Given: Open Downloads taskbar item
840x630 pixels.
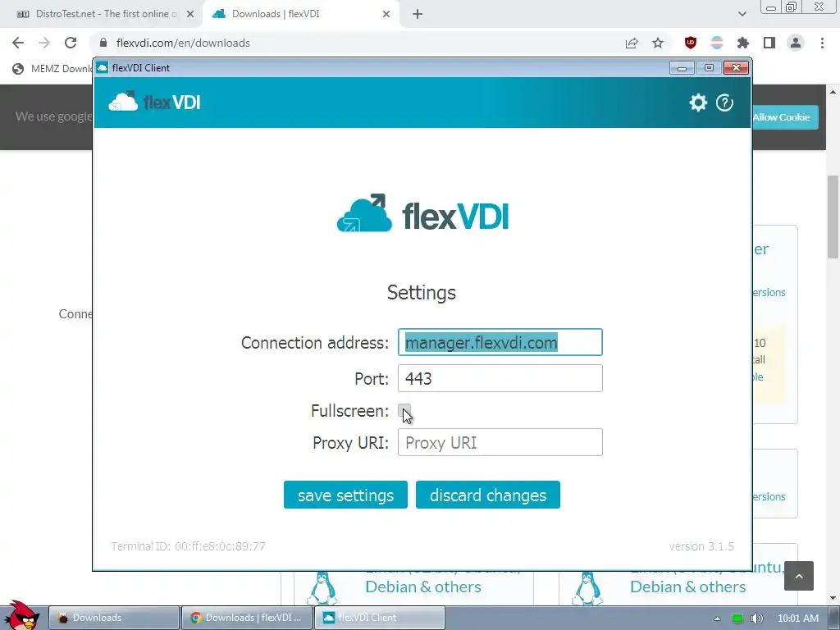Looking at the screenshot, I should pos(113,618).
